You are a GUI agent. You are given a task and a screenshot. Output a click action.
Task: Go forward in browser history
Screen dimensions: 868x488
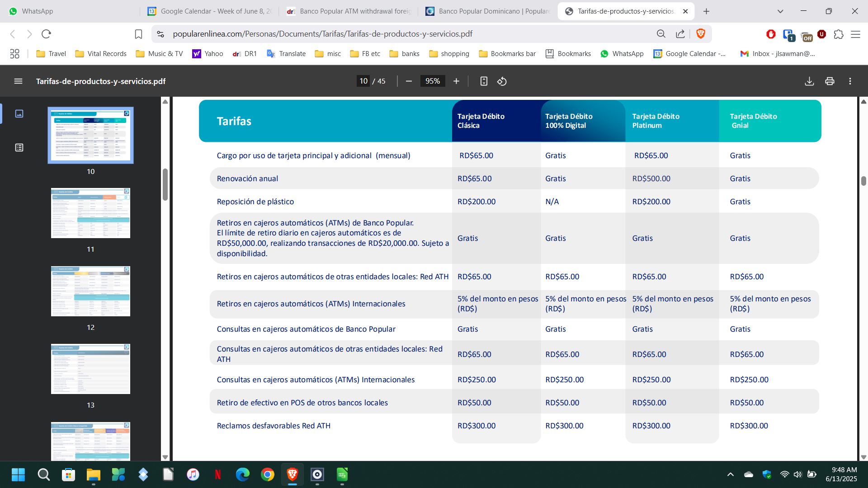[29, 34]
